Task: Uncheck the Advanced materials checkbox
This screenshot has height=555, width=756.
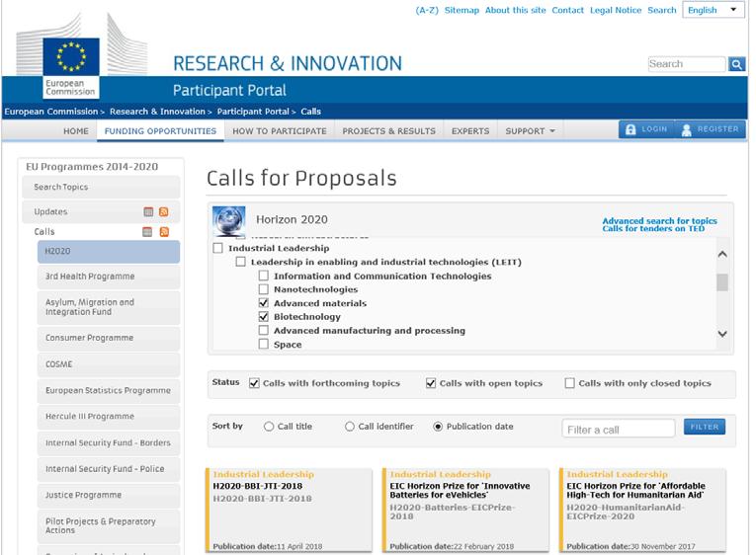Action: click(x=263, y=303)
